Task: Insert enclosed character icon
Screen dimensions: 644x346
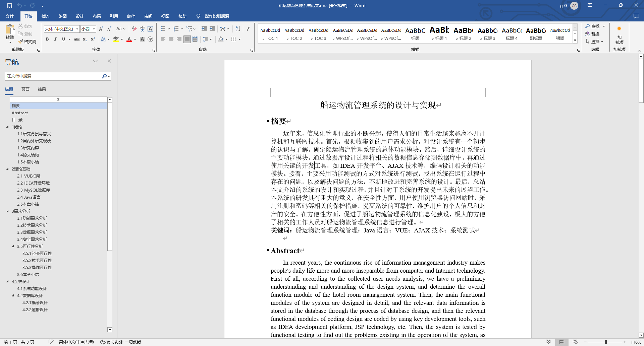Action: pyautogui.click(x=150, y=39)
